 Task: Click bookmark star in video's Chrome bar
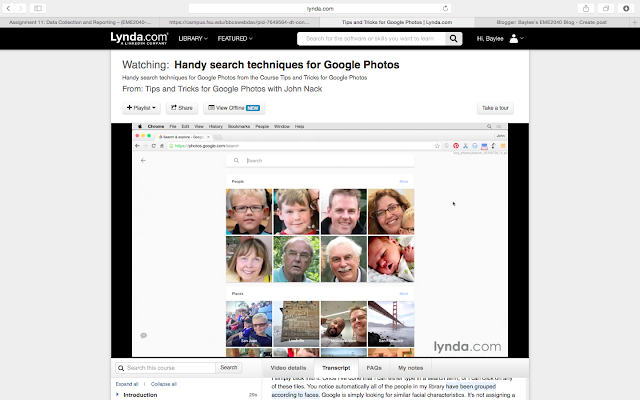[x=437, y=146]
